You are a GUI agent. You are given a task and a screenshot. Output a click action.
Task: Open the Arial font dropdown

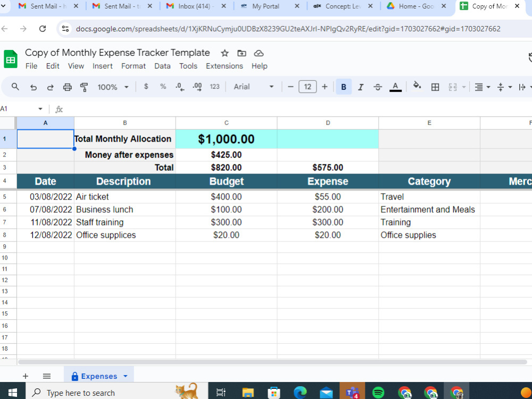[253, 87]
